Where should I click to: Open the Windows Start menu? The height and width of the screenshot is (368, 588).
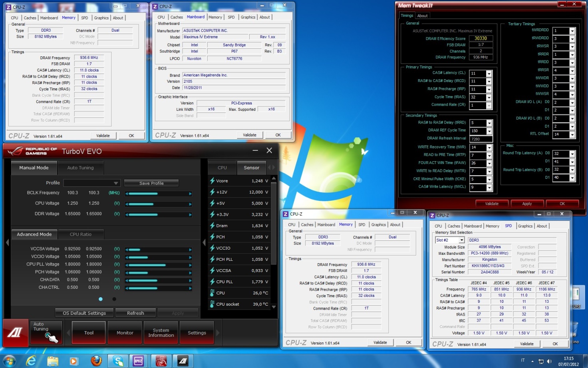click(9, 361)
